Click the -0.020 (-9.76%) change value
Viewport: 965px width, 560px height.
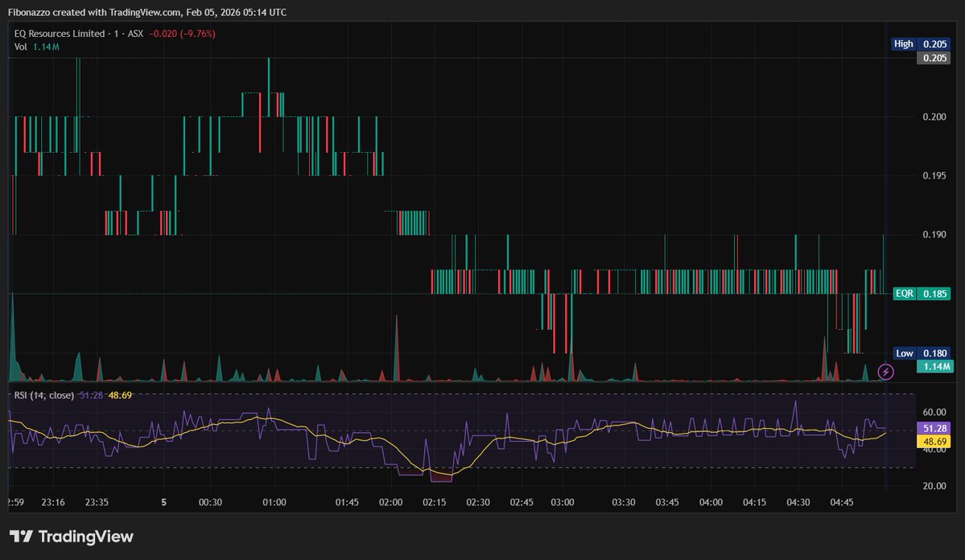pyautogui.click(x=182, y=34)
